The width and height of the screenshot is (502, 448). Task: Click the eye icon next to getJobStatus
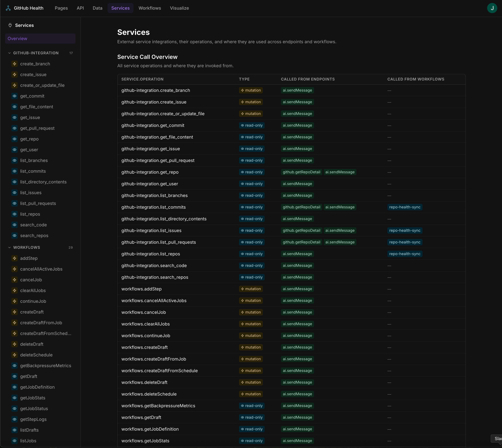pos(15,409)
